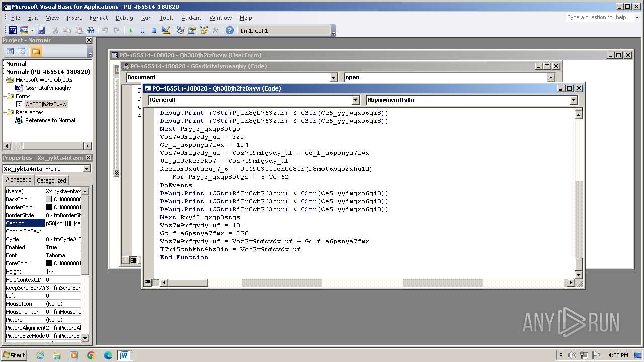Click the Insert UserForm toolbar icon
The width and height of the screenshot is (644, 362).
pyautogui.click(x=24, y=31)
